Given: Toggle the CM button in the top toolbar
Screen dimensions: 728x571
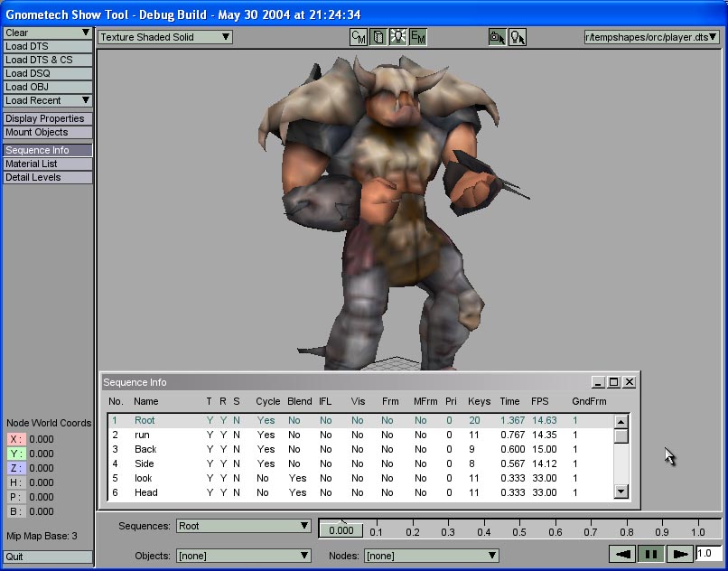Looking at the screenshot, I should point(359,37).
